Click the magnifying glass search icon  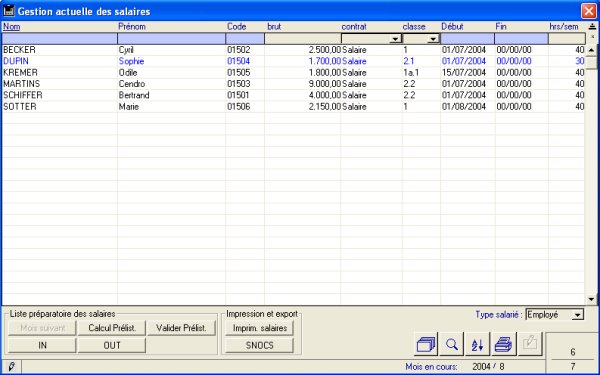[x=452, y=344]
